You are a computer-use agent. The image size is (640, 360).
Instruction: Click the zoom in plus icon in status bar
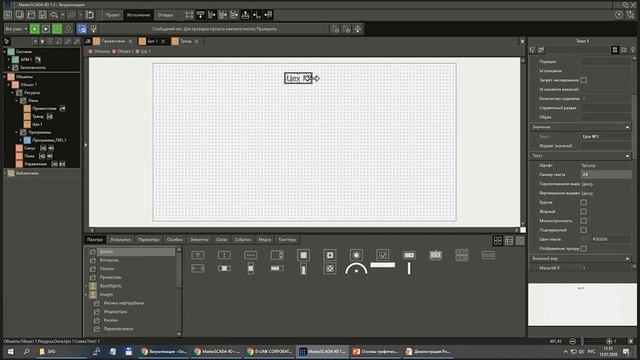609,341
